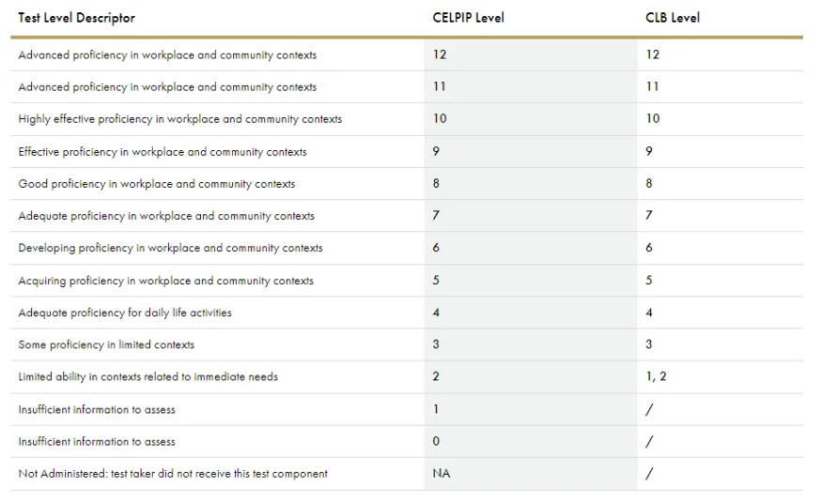Click the "Not Administered" row descriptor

point(173,474)
